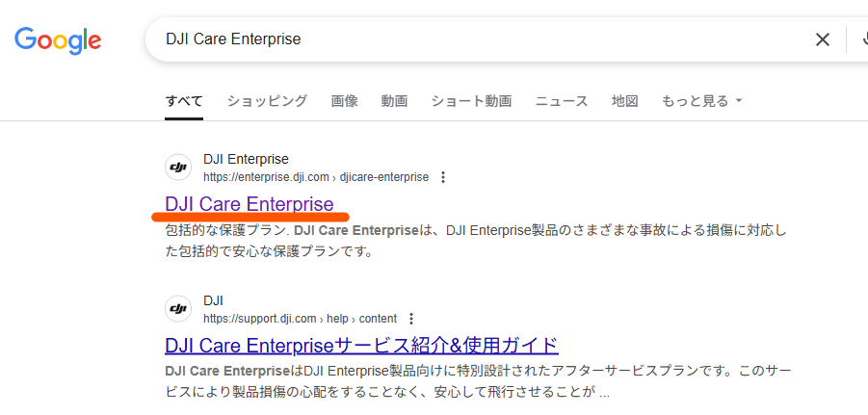Expand the もっと見る dropdown

click(x=701, y=101)
